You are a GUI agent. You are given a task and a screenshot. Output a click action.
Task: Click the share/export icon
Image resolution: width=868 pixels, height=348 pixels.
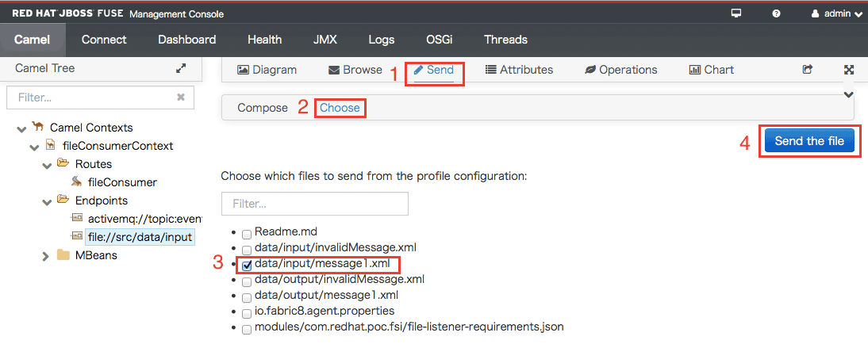click(x=808, y=69)
